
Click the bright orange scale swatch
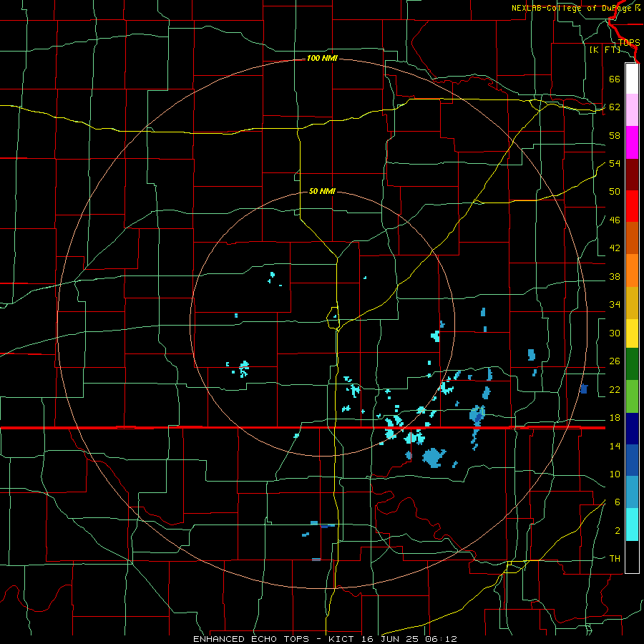coord(632,270)
